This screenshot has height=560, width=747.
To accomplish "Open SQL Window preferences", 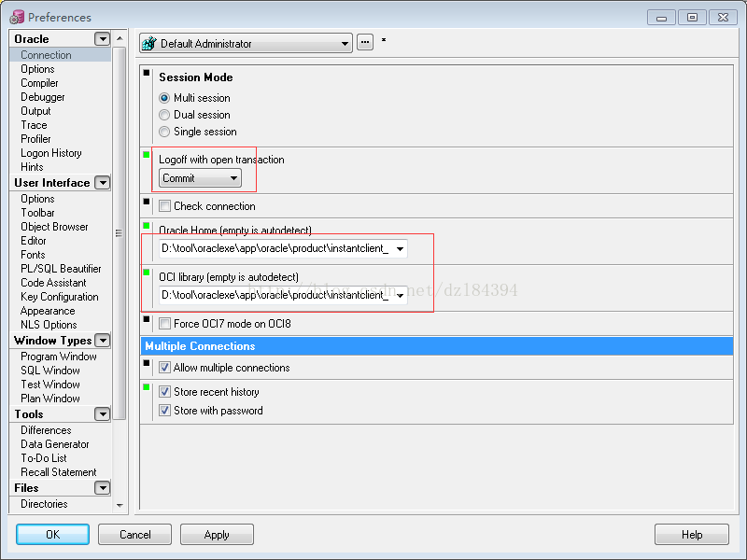I will click(x=50, y=371).
